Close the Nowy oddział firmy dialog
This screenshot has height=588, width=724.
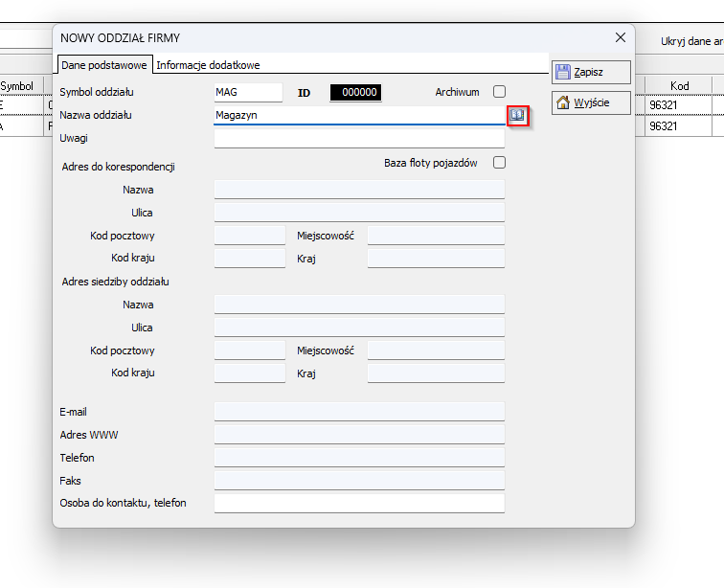[621, 37]
